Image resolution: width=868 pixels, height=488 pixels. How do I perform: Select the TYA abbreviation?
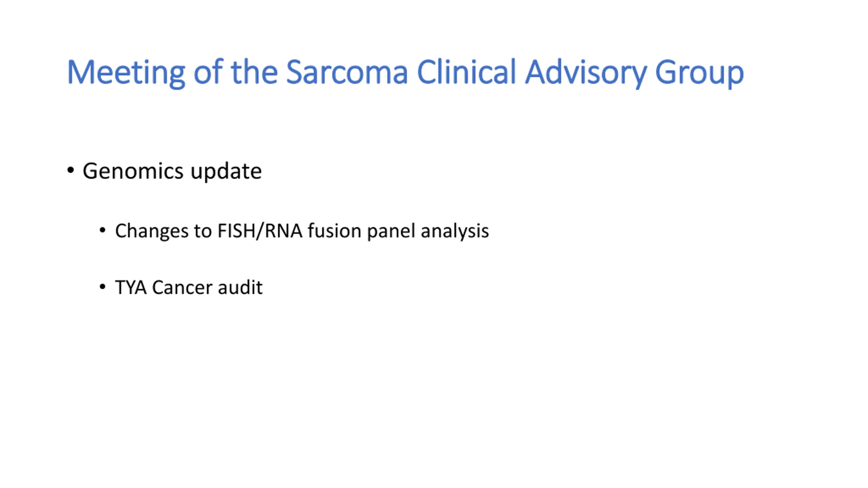tap(131, 287)
